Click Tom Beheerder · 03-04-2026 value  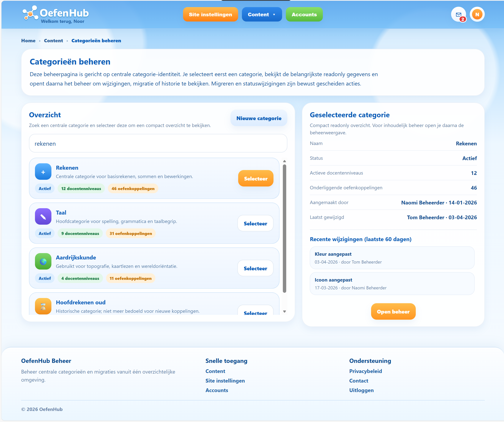pos(442,218)
